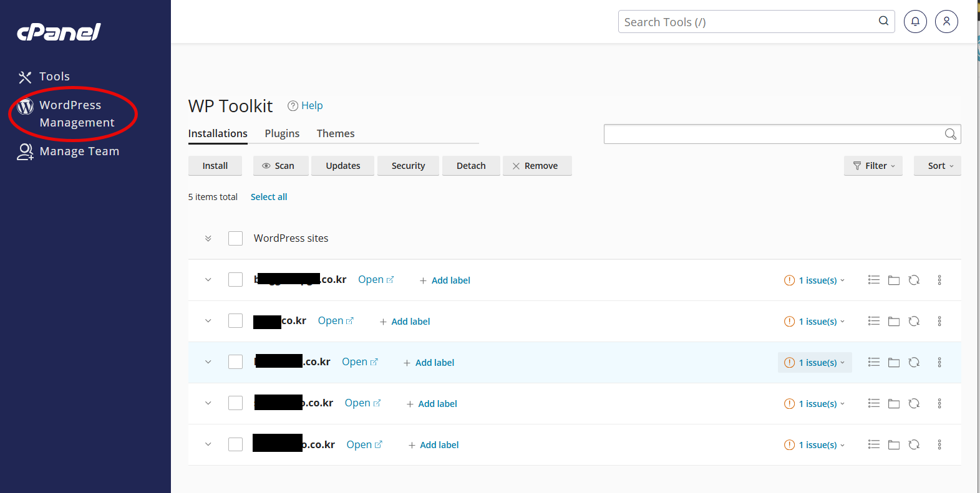This screenshot has height=493, width=980.
Task: Click magnifier icon in WP Toolkit search
Action: pos(950,134)
